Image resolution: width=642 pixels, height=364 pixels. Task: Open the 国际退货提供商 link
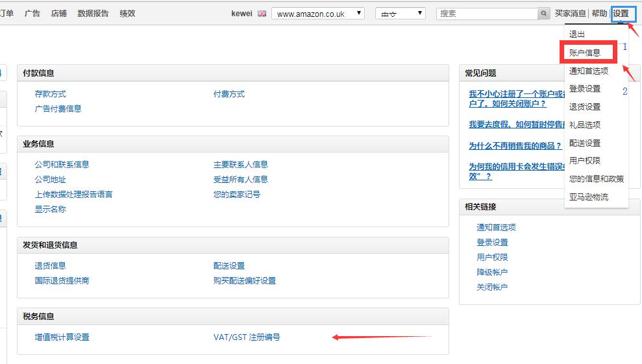[62, 280]
